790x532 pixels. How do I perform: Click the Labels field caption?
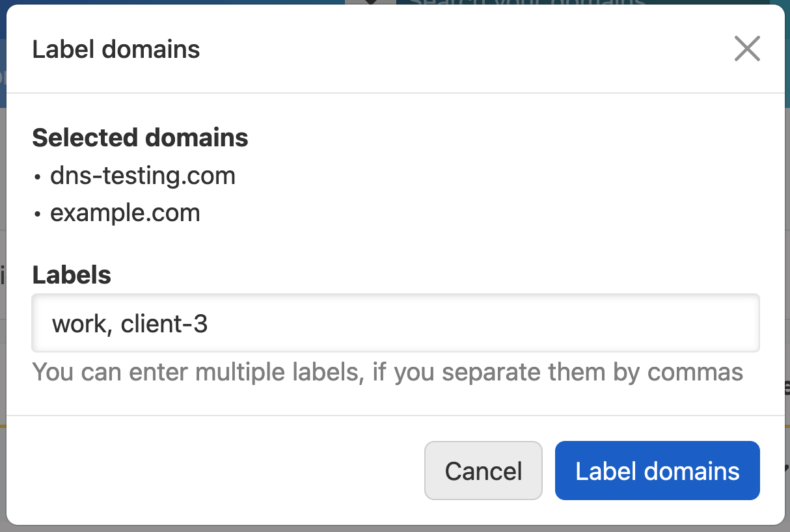(x=72, y=275)
